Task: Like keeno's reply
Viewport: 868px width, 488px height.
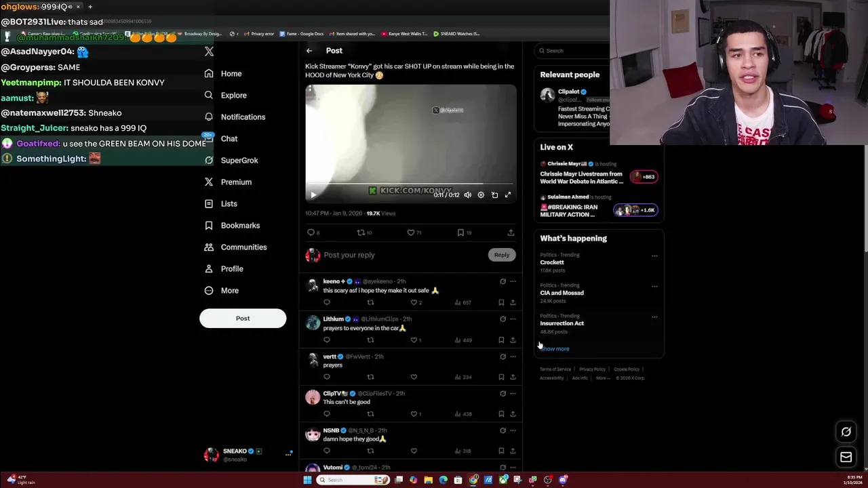Action: point(414,302)
